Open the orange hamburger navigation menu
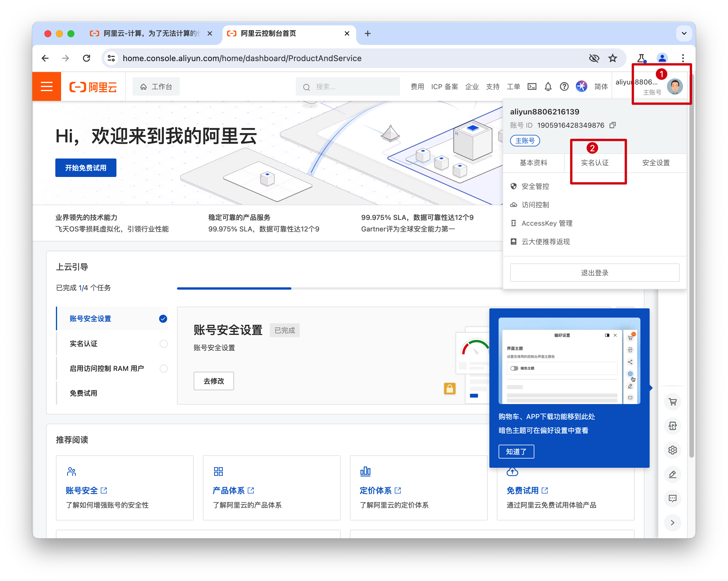The height and width of the screenshot is (581, 728). 47,86
